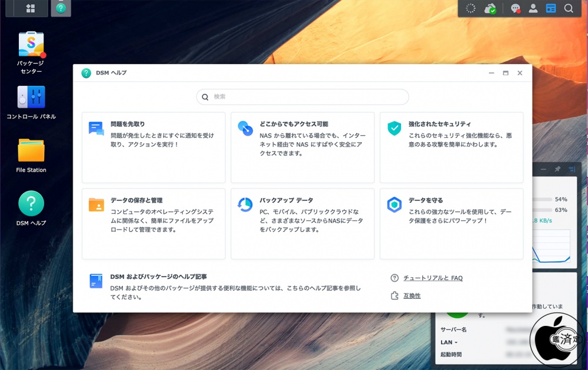Screen dimensions: 588x370
Task: Expand the LAN dropdown in the widget
Action: [449, 342]
